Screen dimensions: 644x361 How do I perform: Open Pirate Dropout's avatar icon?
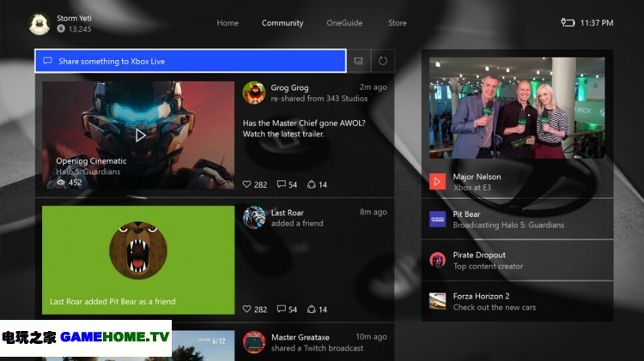437,260
